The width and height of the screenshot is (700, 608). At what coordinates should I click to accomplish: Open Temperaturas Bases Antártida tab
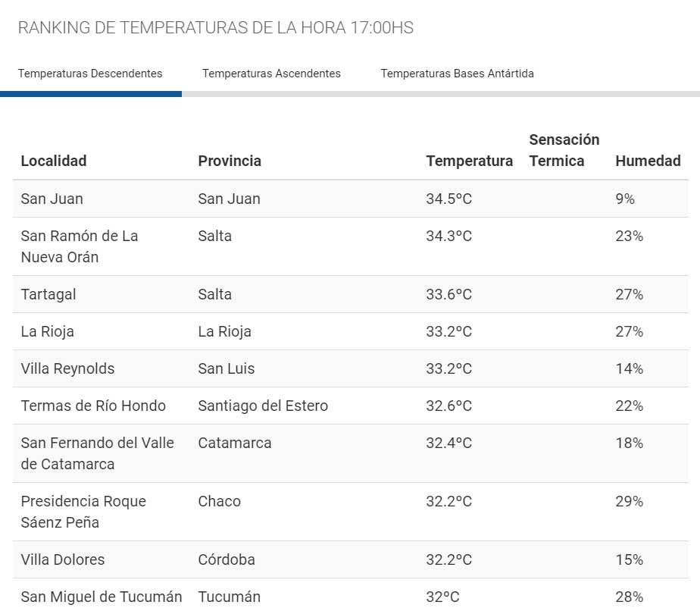coord(457,74)
